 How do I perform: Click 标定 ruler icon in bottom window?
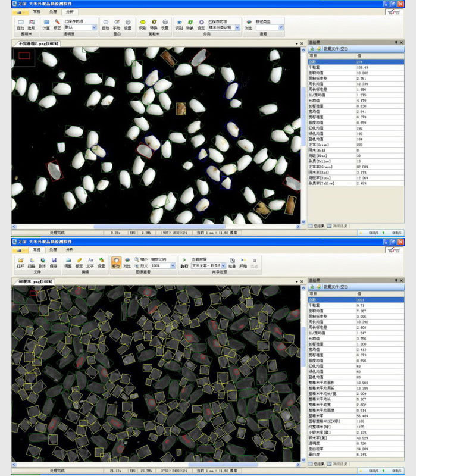point(79,262)
